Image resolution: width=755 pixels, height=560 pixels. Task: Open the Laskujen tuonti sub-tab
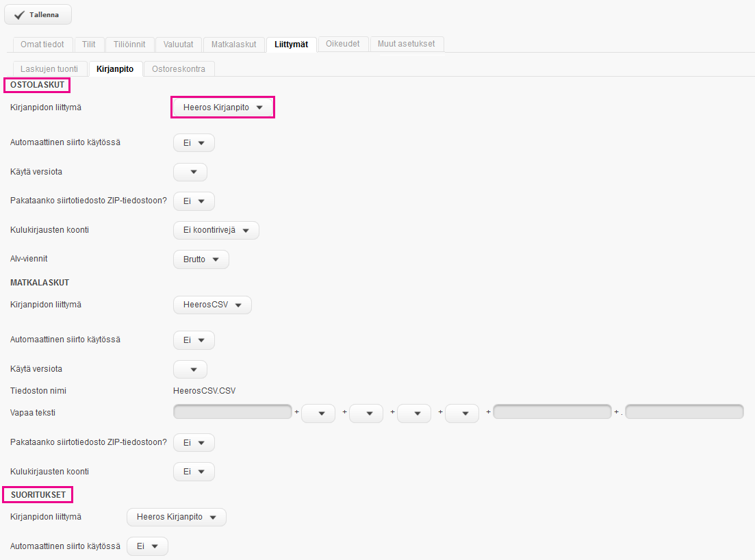(49, 69)
